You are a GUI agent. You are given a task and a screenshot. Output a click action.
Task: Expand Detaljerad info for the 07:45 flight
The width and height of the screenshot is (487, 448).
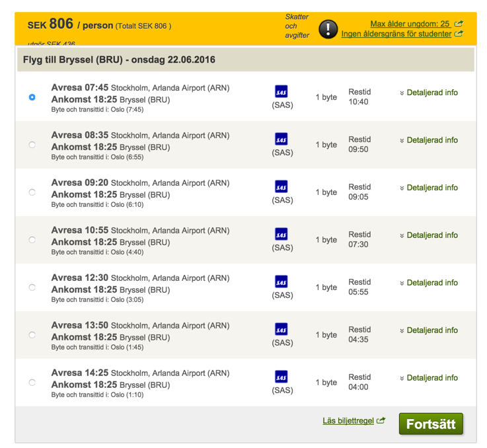(429, 93)
